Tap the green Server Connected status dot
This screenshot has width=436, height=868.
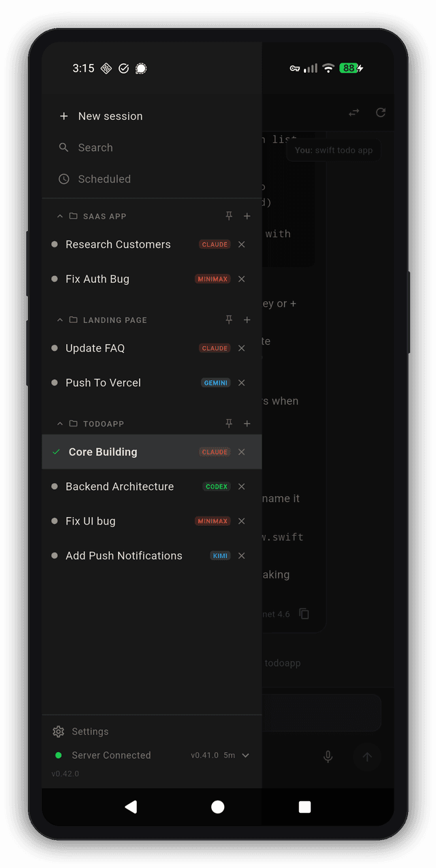(x=57, y=755)
